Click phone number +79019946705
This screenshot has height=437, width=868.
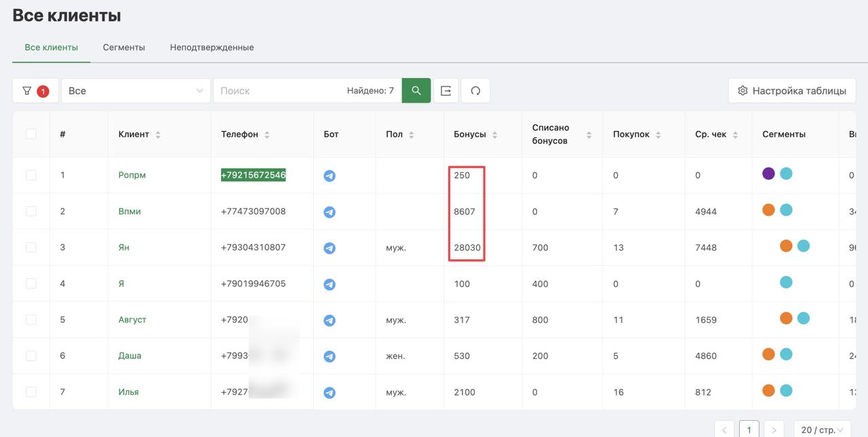(x=254, y=284)
